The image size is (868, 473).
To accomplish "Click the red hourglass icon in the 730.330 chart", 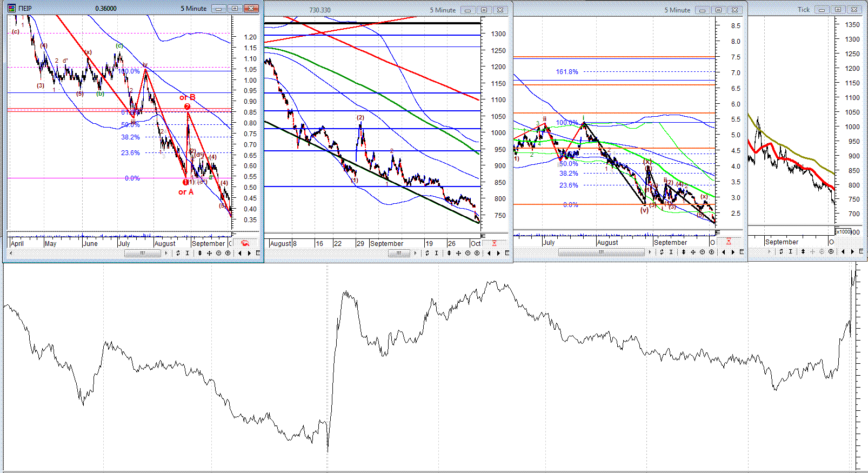I will click(x=494, y=243).
